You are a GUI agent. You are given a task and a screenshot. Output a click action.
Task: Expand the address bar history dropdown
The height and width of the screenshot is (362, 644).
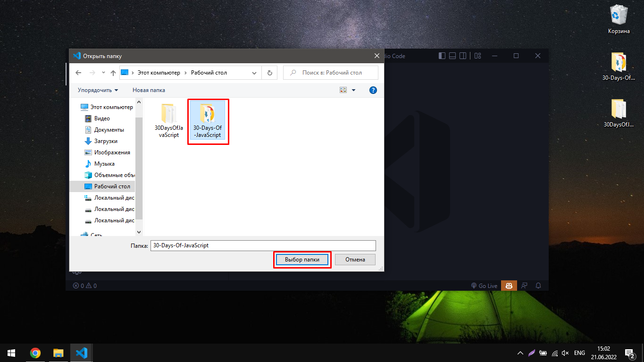[255, 73]
